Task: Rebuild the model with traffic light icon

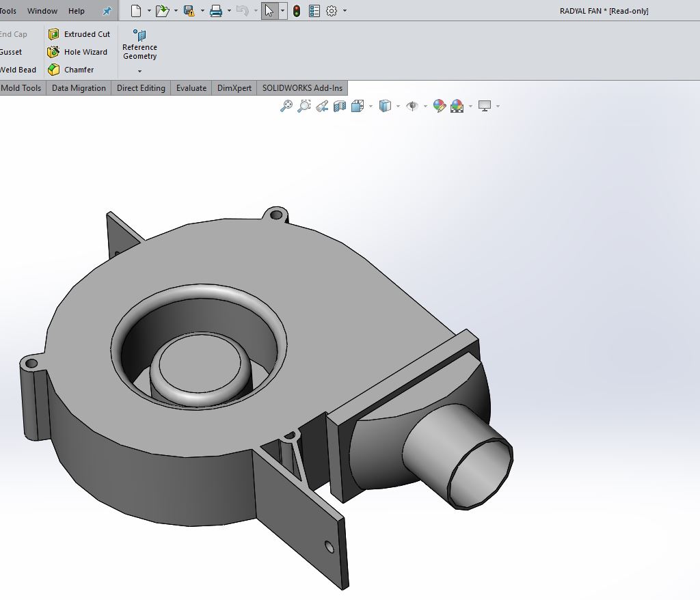Action: pos(297,11)
